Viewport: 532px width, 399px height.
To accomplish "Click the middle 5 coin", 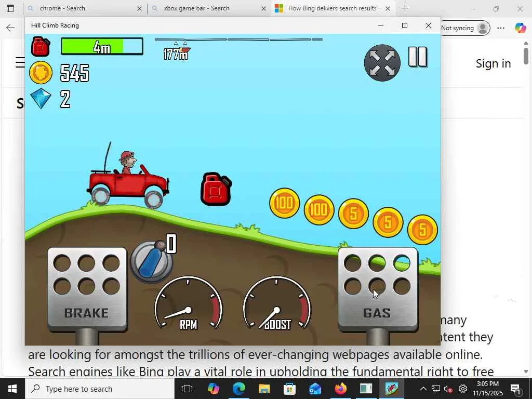I will pyautogui.click(x=388, y=222).
